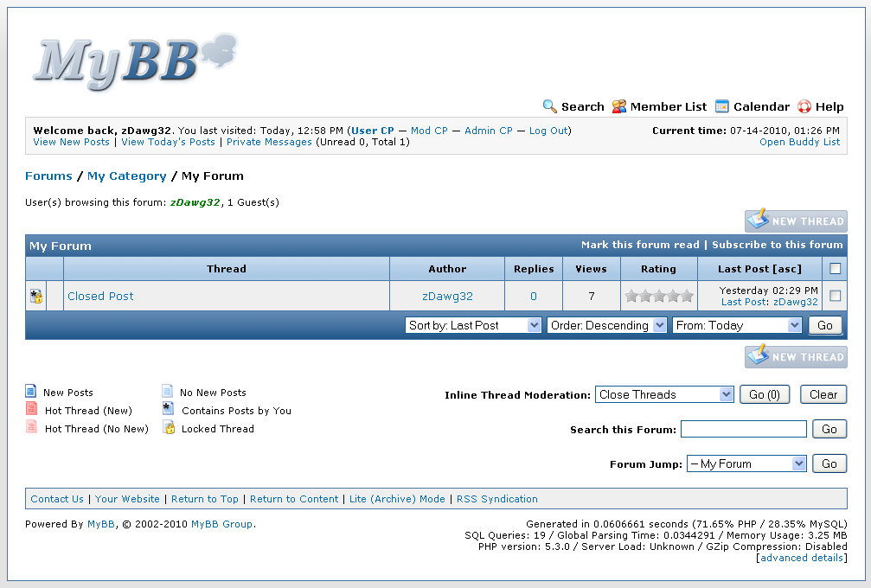Click the MyBB logo
This screenshot has height=588, width=871.
[135, 61]
